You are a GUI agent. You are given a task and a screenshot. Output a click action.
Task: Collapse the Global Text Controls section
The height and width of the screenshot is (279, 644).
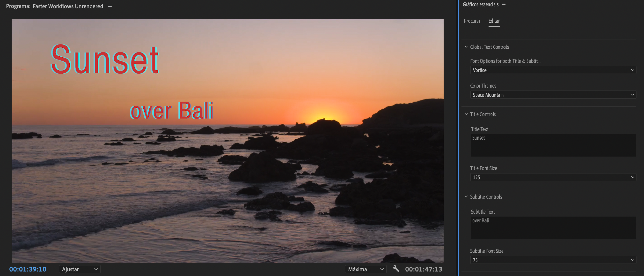[x=466, y=47]
